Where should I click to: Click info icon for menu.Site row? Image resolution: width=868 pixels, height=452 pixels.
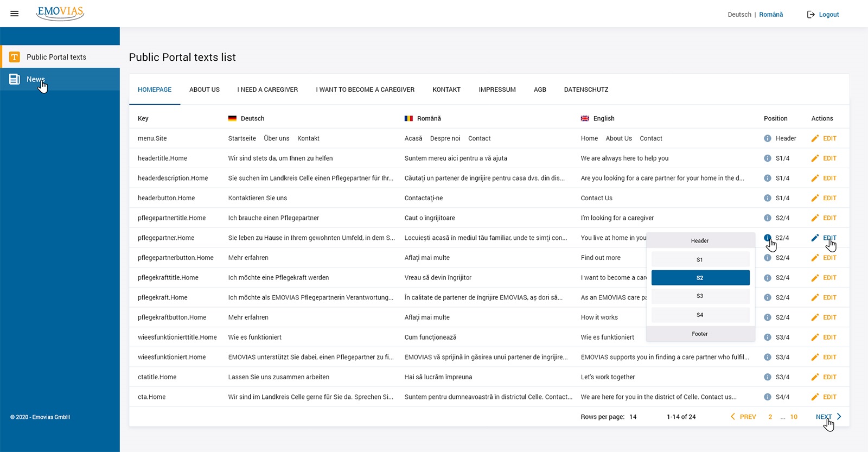coord(767,138)
